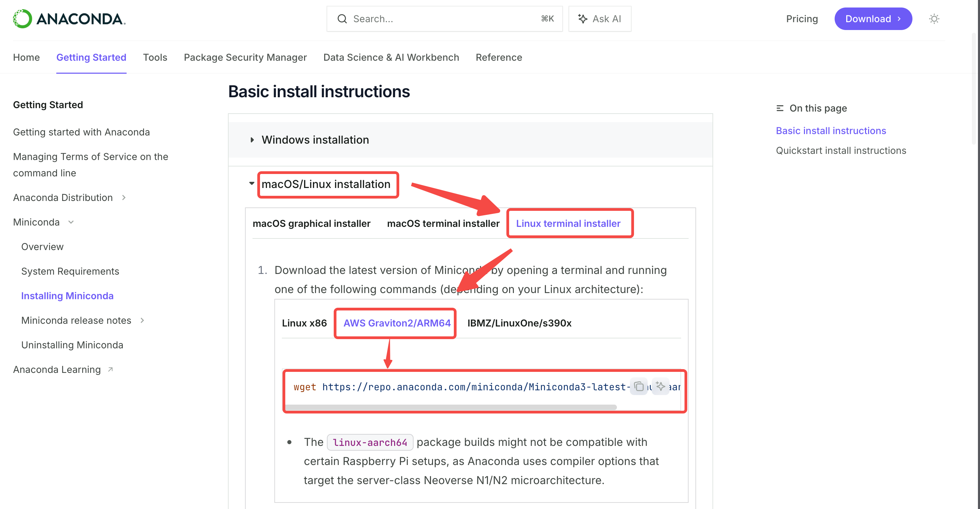This screenshot has height=509, width=980.
Task: Open Package Security Manager tab
Action: [245, 57]
